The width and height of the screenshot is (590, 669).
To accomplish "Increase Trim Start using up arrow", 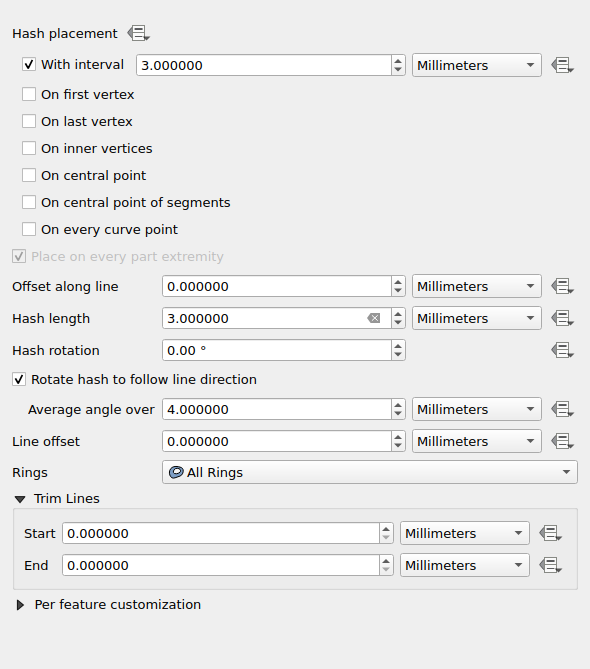I will [x=386, y=529].
